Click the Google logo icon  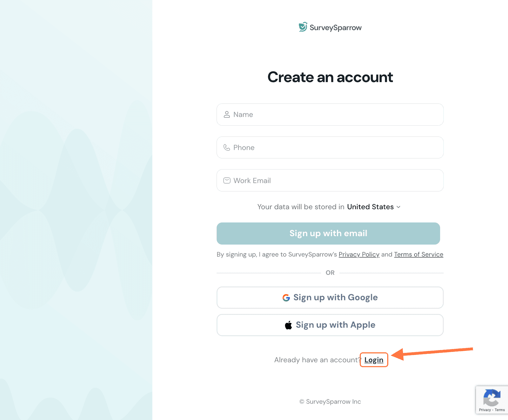pyautogui.click(x=286, y=298)
